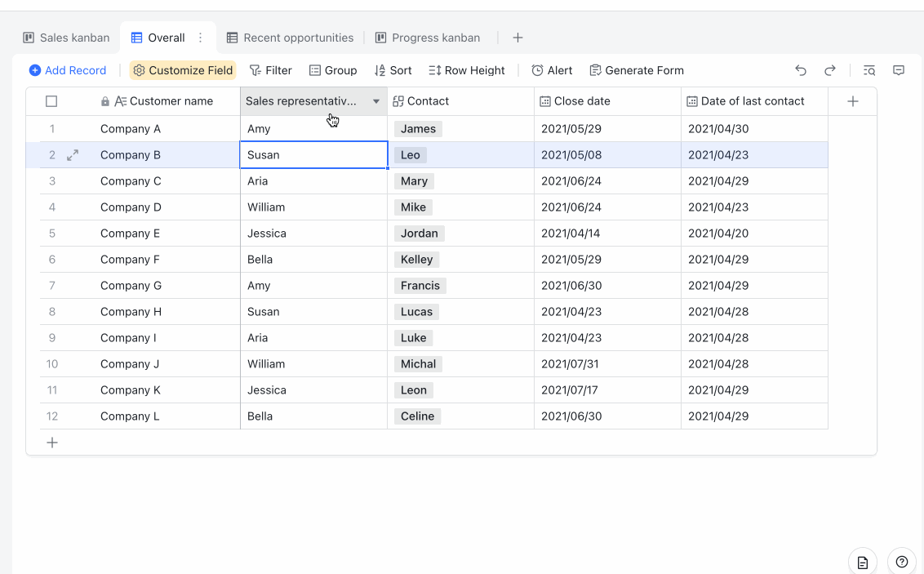Select the Company D cell
This screenshot has width=924, height=574.
tap(167, 207)
